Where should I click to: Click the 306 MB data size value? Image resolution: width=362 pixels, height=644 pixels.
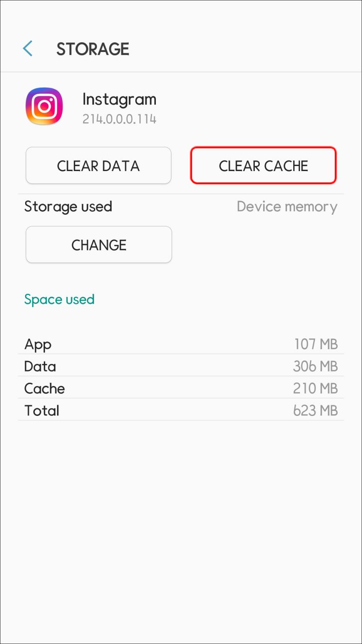315,366
